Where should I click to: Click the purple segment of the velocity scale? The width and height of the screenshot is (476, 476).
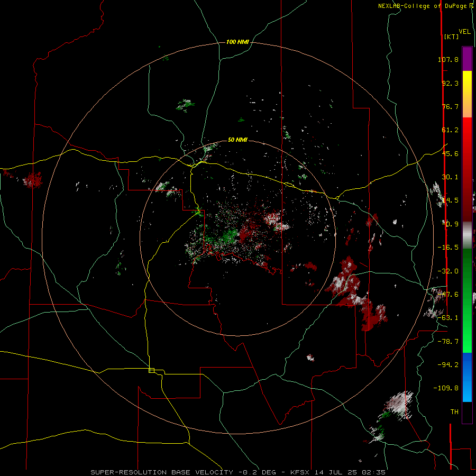tap(467, 59)
